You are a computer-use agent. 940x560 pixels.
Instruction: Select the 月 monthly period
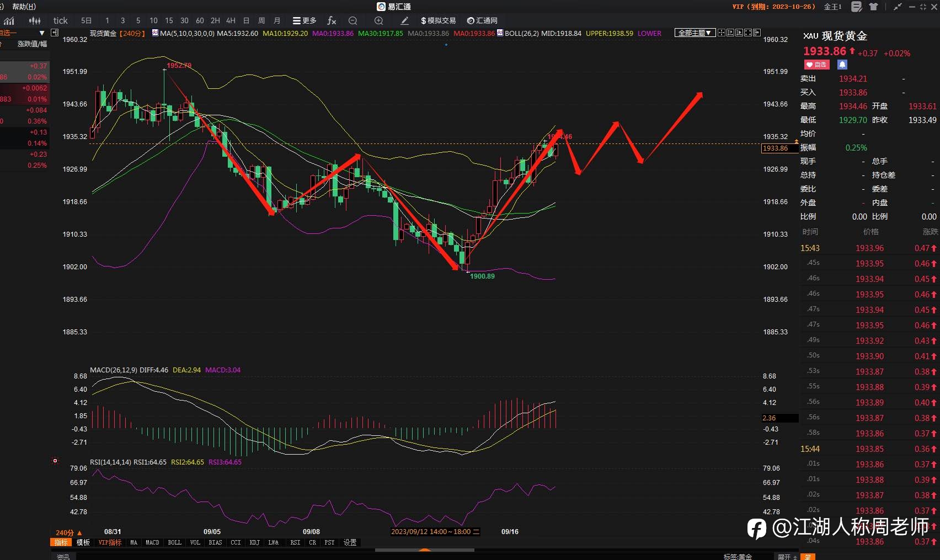(x=277, y=20)
